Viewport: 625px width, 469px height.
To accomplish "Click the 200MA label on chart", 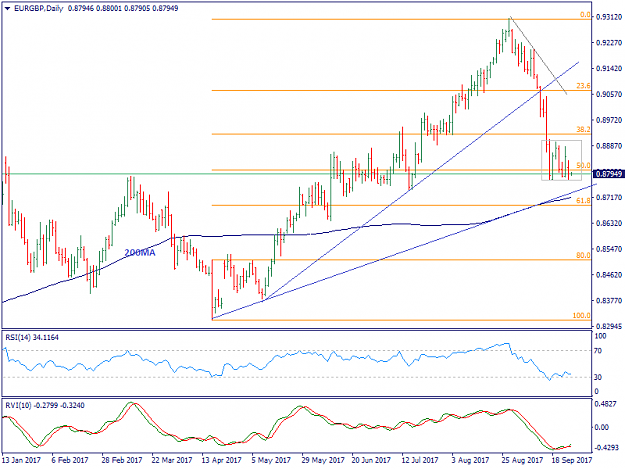I will click(140, 253).
